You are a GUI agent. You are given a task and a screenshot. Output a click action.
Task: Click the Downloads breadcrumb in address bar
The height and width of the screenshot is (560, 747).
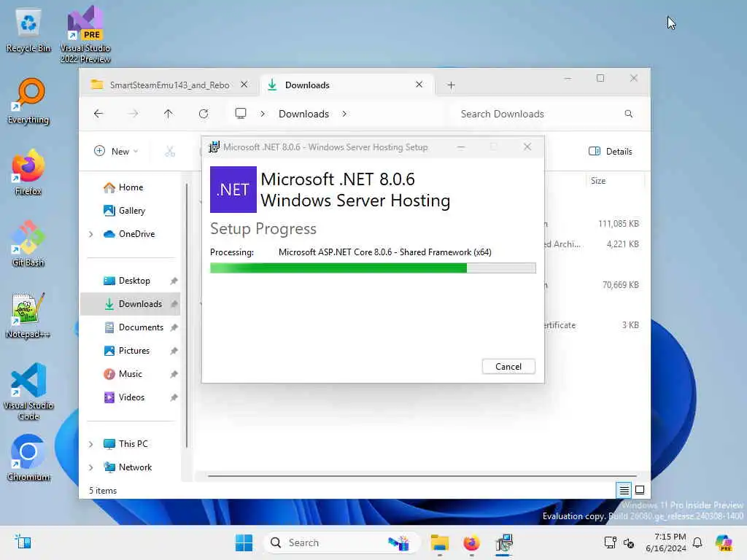(304, 114)
